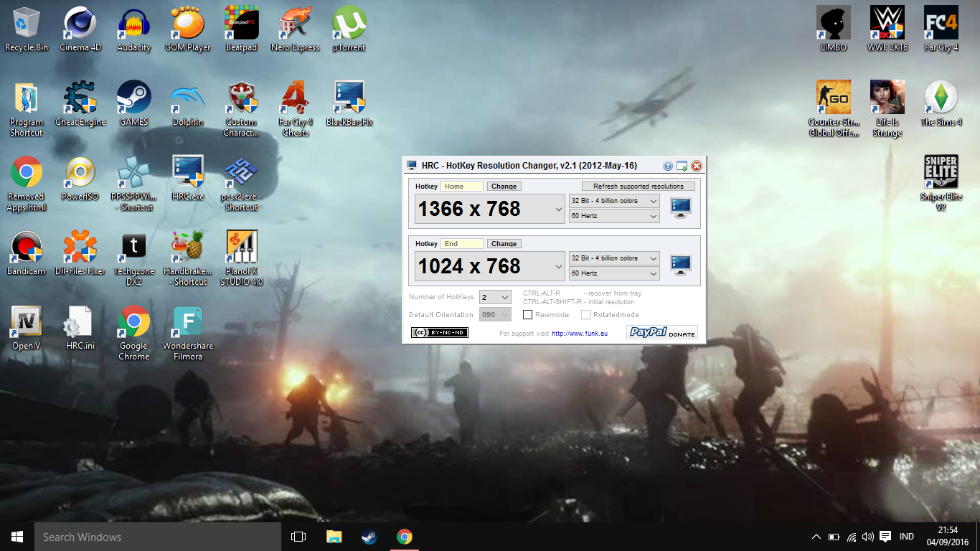
Task: Select the HRC.ini file icon
Action: click(80, 328)
